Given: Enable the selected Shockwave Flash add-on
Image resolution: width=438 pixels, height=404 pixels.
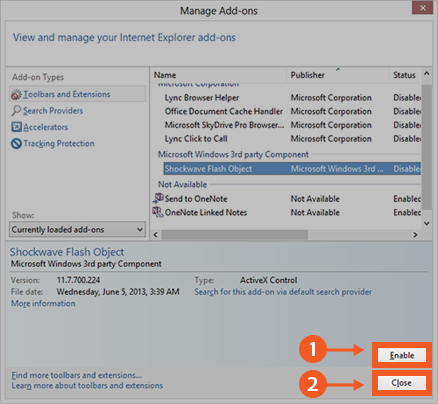Looking at the screenshot, I should pyautogui.click(x=402, y=355).
